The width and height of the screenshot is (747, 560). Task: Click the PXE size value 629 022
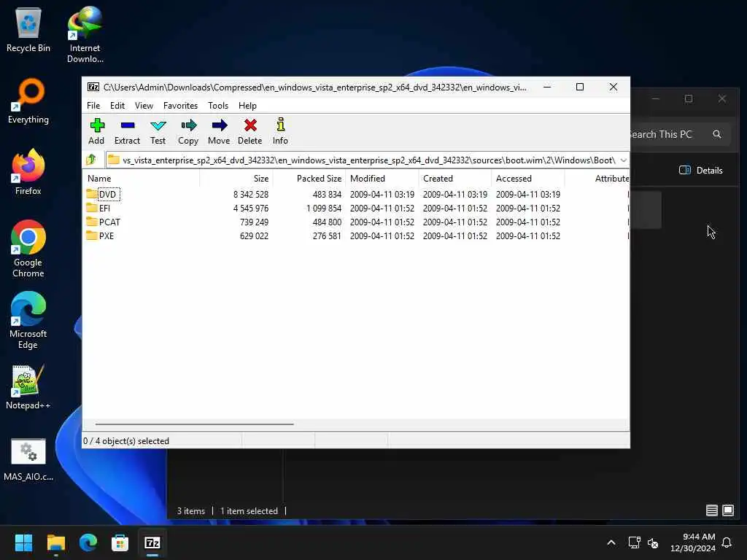pos(254,236)
